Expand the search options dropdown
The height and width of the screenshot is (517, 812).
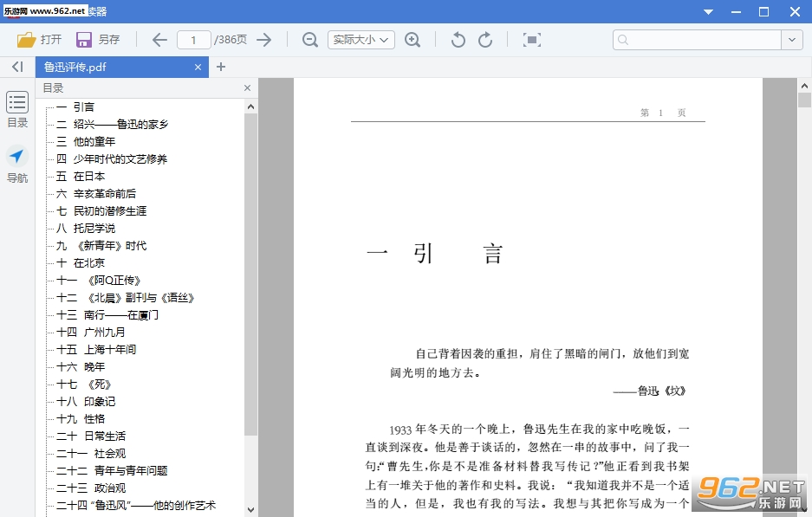pyautogui.click(x=792, y=40)
